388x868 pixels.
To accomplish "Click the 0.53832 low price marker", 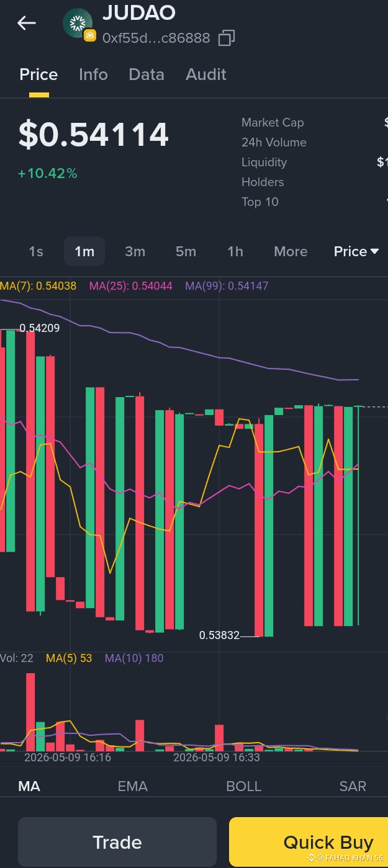I will coord(219,635).
